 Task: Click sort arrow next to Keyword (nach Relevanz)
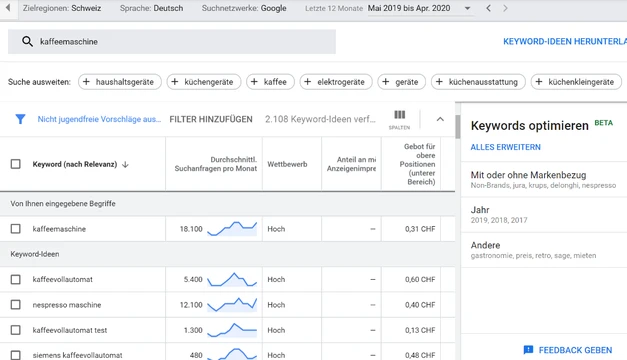(125, 164)
